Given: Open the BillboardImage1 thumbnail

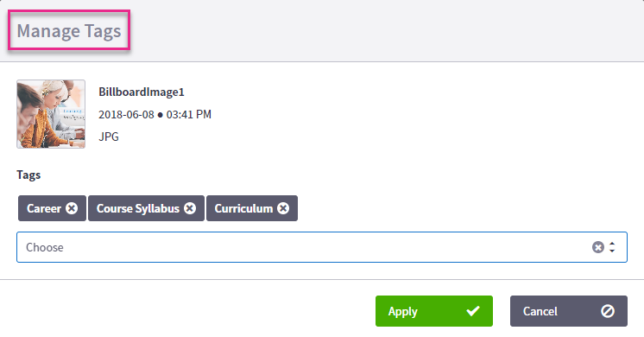Looking at the screenshot, I should [51, 114].
